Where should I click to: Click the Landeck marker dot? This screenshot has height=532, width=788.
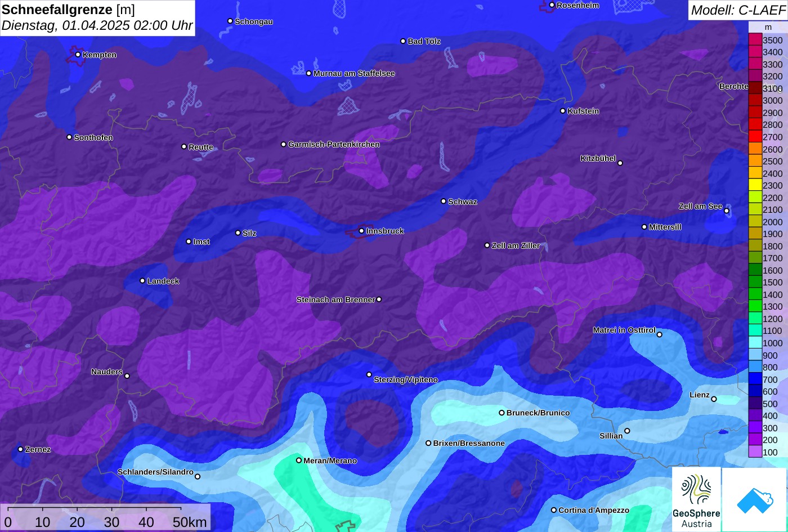point(142,281)
